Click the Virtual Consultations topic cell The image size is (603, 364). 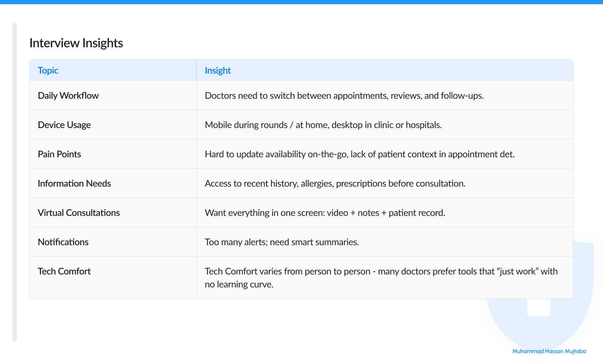point(79,213)
